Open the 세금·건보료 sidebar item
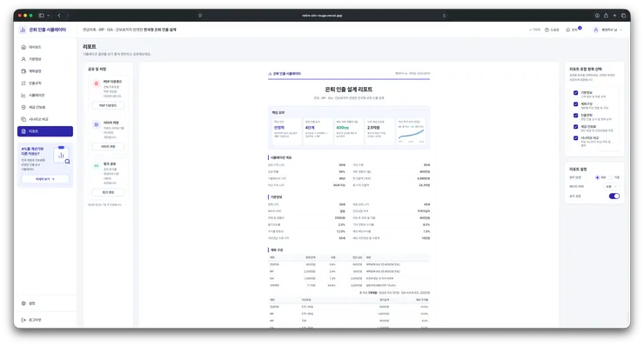The width and height of the screenshot is (644, 346). point(45,107)
